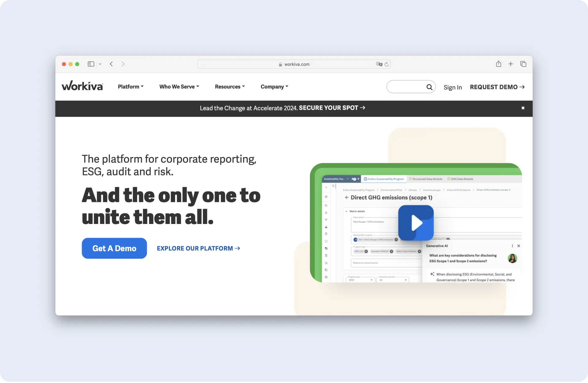This screenshot has width=588, height=383.
Task: Click the translate icon in address bar
Action: click(379, 64)
